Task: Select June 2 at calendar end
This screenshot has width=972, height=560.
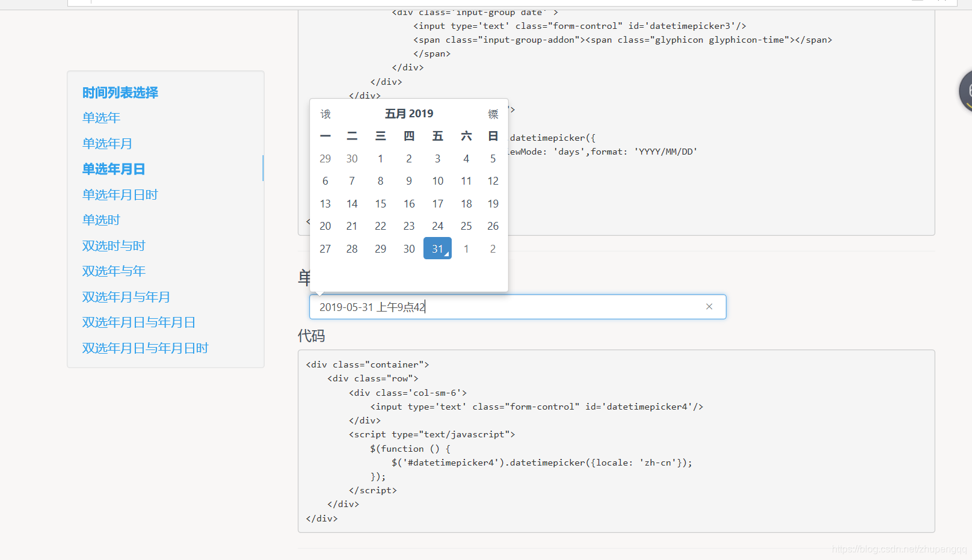Action: pyautogui.click(x=493, y=249)
